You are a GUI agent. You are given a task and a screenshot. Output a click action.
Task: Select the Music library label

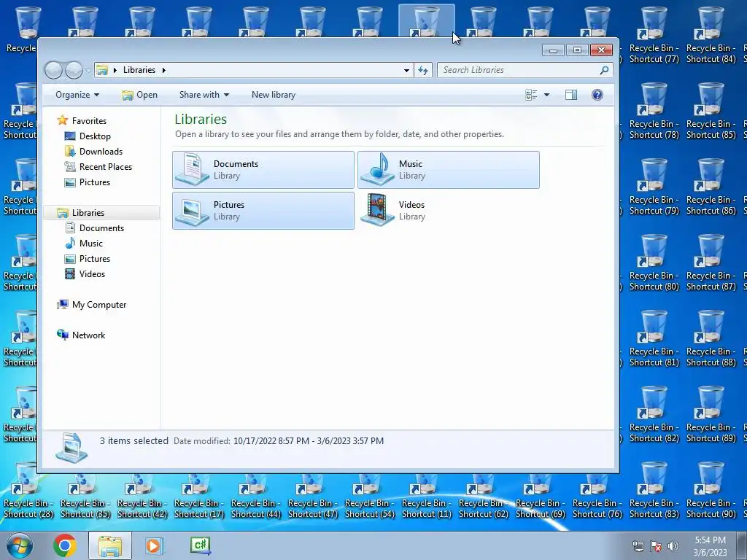pos(411,164)
